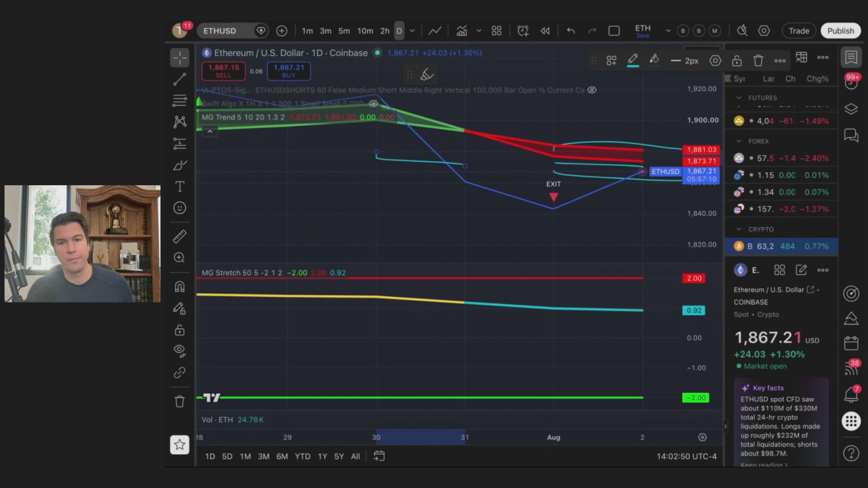Toggle lock on selected drawing

pyautogui.click(x=737, y=61)
